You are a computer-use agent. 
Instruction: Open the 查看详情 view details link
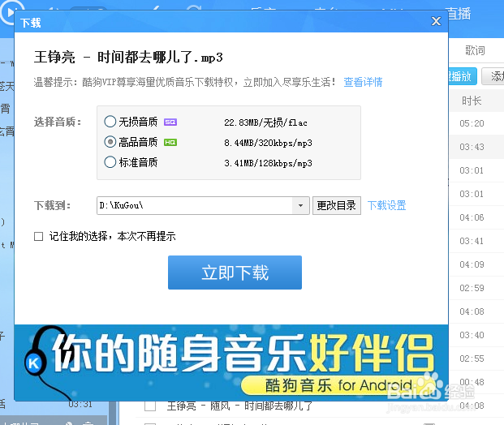point(363,82)
